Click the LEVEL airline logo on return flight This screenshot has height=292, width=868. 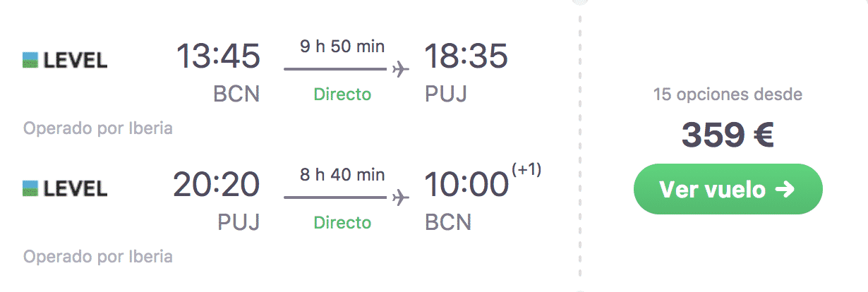coord(65,188)
